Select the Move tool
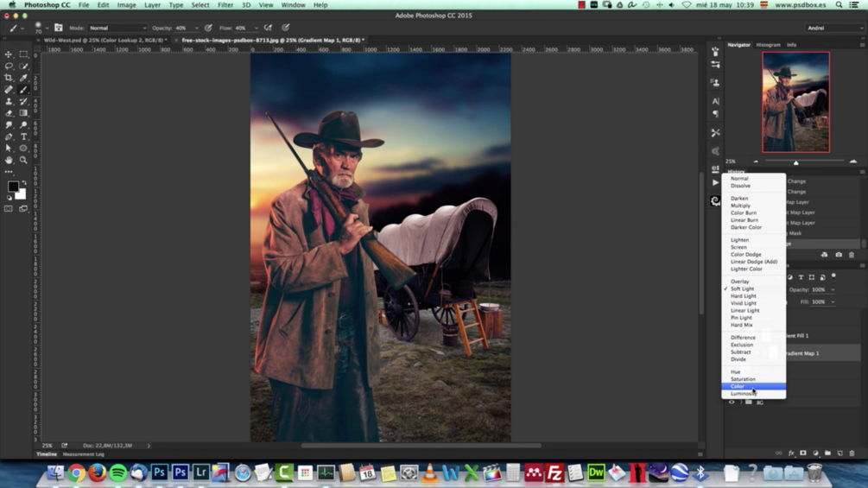 9,54
